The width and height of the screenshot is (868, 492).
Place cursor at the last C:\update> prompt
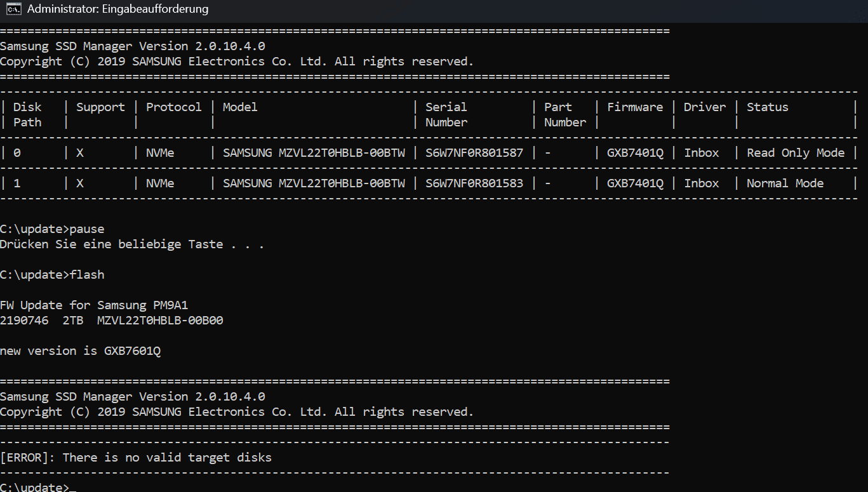[x=72, y=488]
